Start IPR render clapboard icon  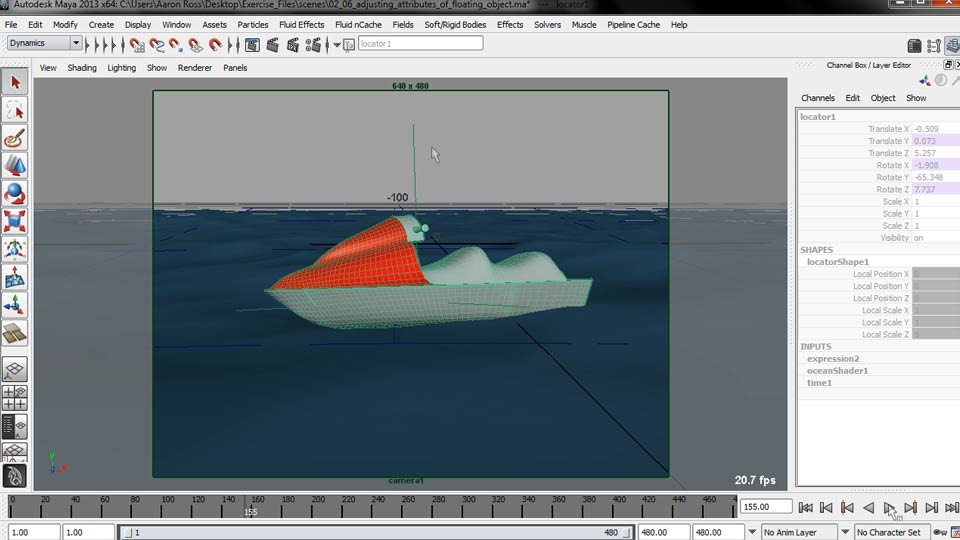[293, 45]
